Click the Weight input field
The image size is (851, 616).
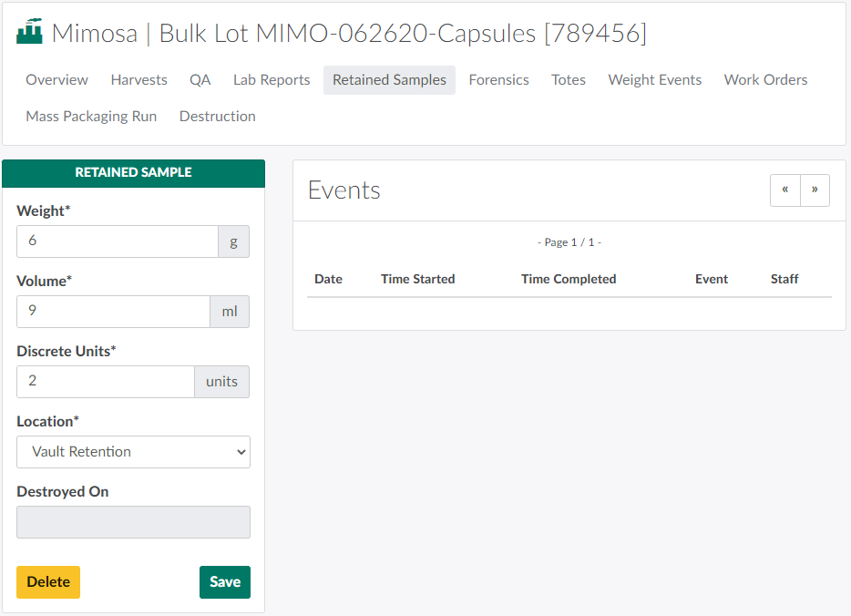click(117, 241)
